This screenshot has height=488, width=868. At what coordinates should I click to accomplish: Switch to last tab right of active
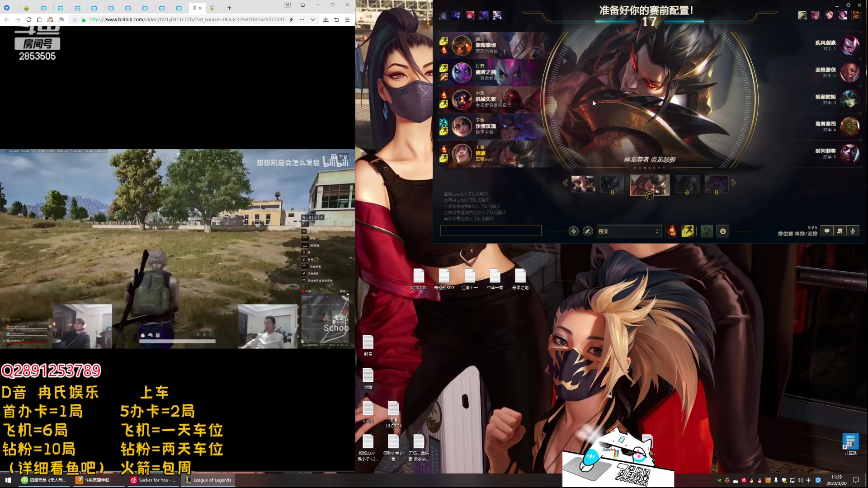pyautogui.click(x=212, y=8)
